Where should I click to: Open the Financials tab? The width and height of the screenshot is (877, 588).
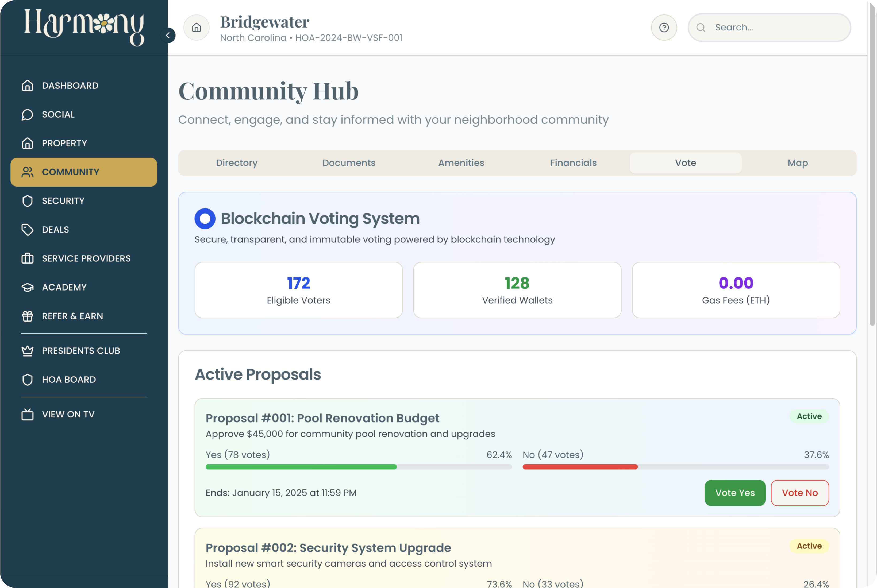573,163
